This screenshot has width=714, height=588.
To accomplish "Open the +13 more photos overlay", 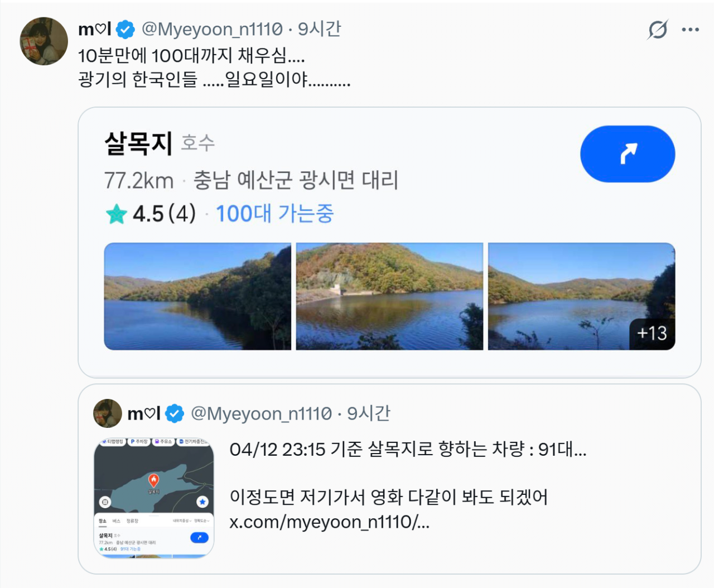I will [x=652, y=334].
